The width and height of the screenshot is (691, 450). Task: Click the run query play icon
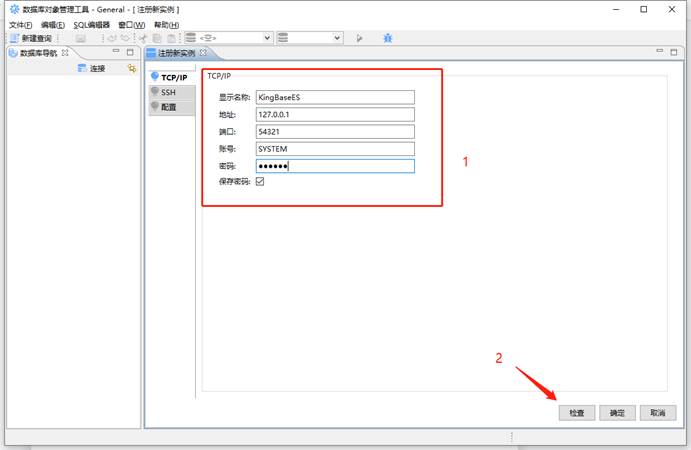click(x=359, y=38)
